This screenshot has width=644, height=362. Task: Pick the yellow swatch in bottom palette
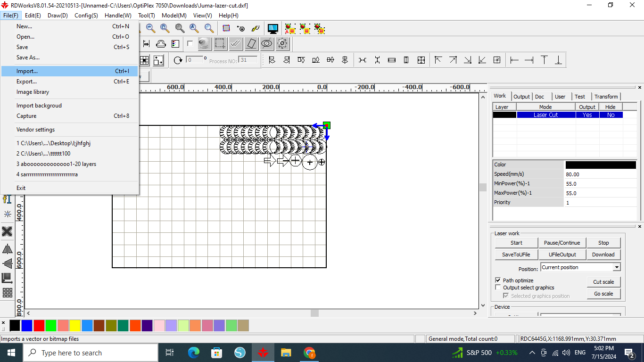pyautogui.click(x=75, y=325)
